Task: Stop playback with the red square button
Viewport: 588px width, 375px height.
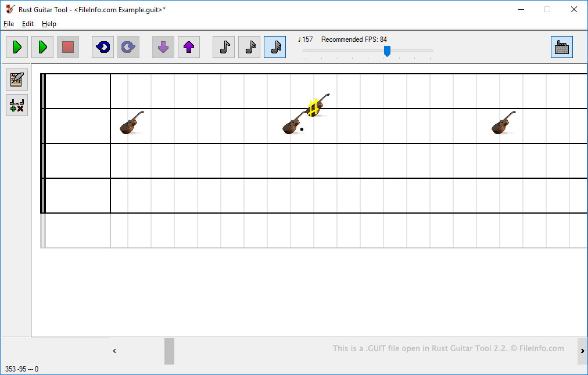Action: [x=68, y=47]
